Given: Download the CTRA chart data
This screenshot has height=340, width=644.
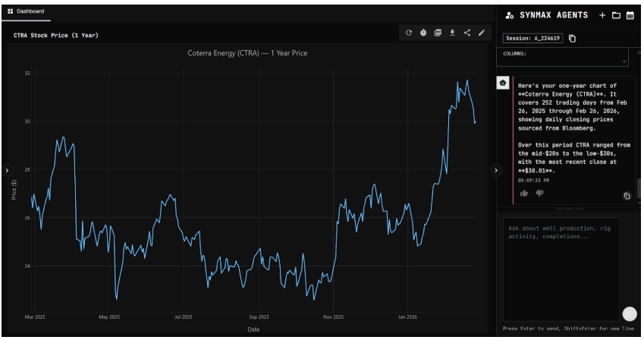Looking at the screenshot, I should click(452, 33).
